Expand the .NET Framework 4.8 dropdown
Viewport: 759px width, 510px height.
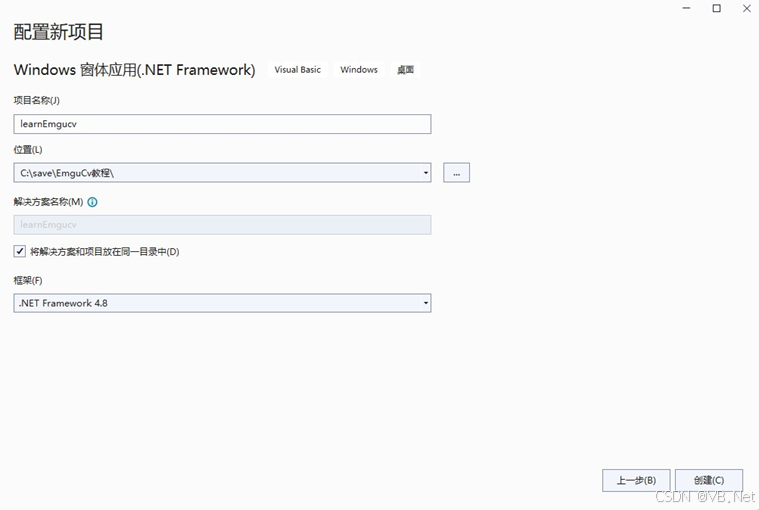pos(425,303)
